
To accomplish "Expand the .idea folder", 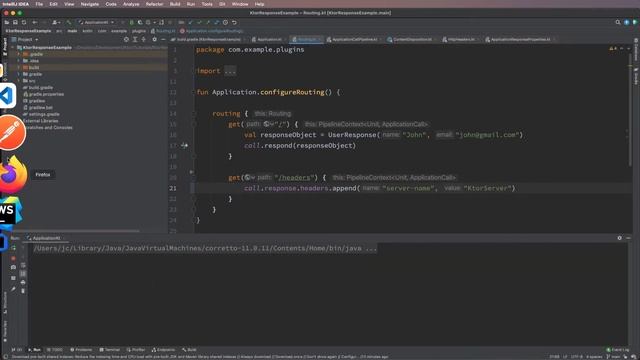I will tap(18, 61).
